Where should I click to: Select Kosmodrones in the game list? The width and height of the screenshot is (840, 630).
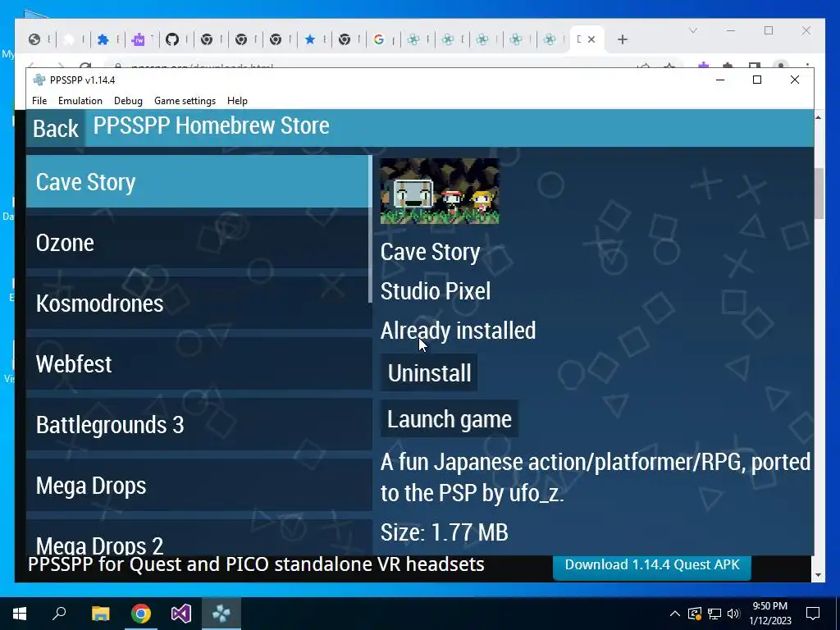click(198, 303)
